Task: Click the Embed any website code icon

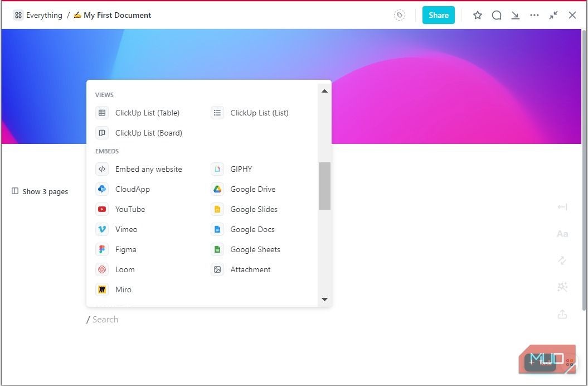Action: click(102, 170)
